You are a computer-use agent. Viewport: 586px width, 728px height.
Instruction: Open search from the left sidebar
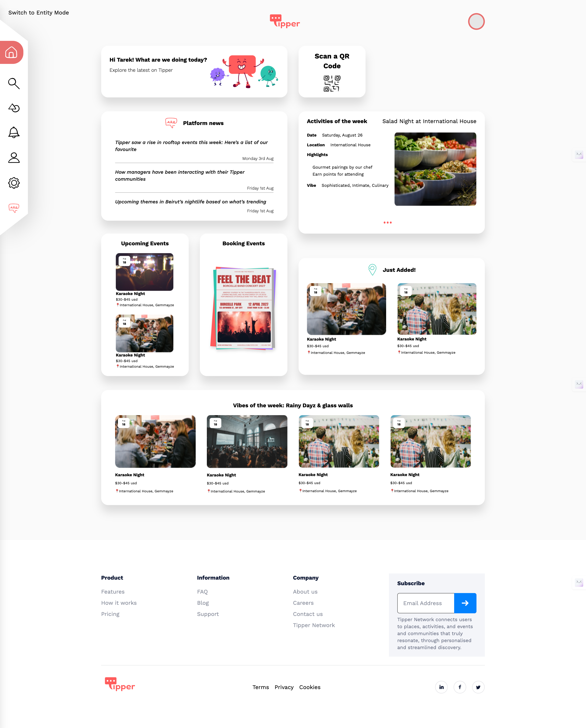click(x=14, y=83)
